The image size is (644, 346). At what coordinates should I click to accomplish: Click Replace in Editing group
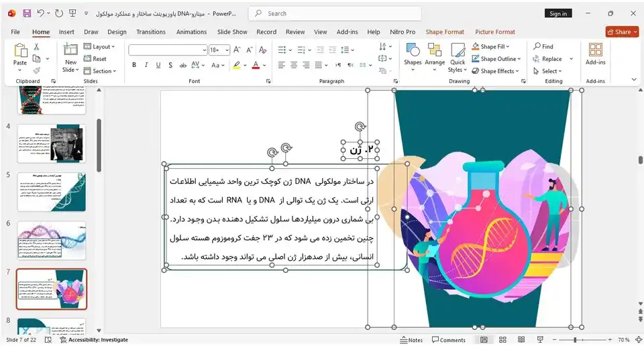tap(547, 59)
